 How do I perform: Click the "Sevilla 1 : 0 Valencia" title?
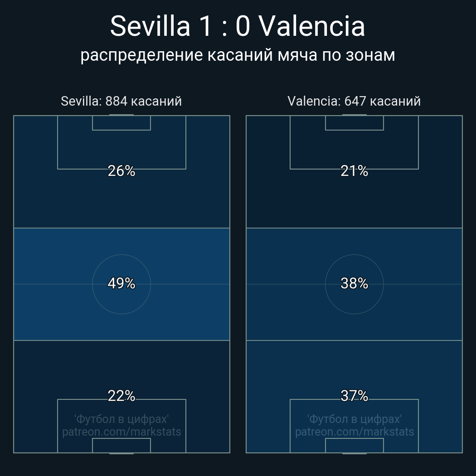238,26
